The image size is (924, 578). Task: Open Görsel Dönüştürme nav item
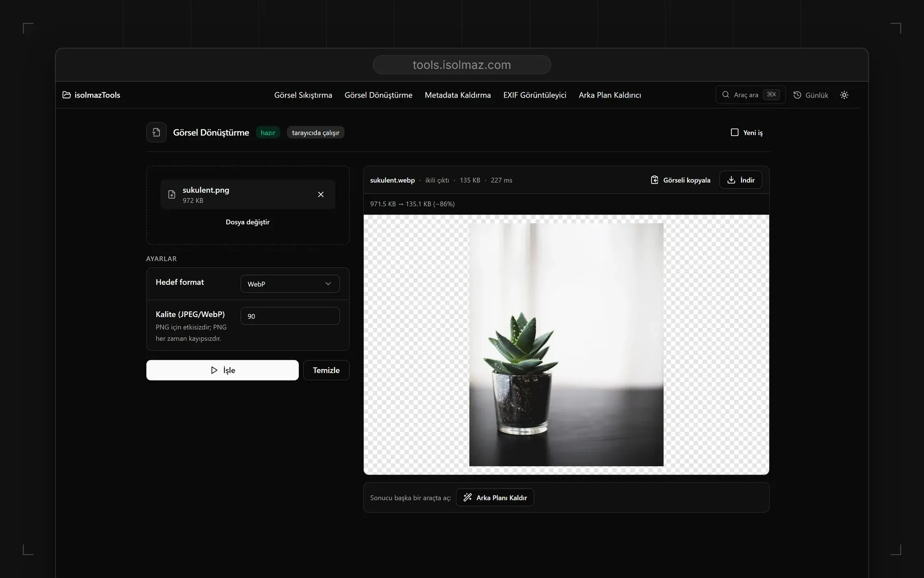[378, 95]
